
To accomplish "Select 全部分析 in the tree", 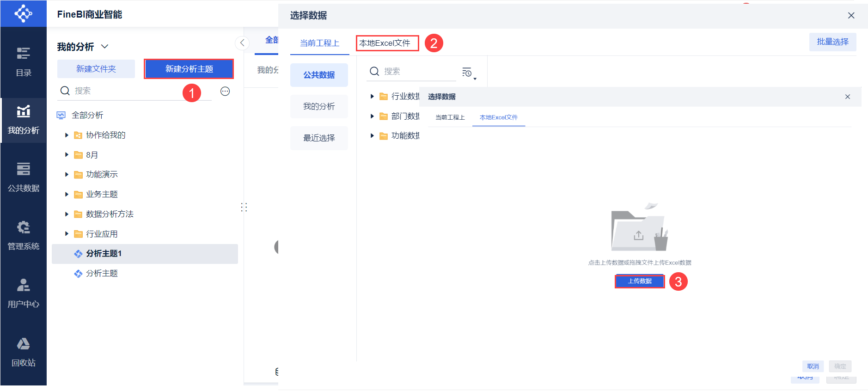I will (x=87, y=115).
